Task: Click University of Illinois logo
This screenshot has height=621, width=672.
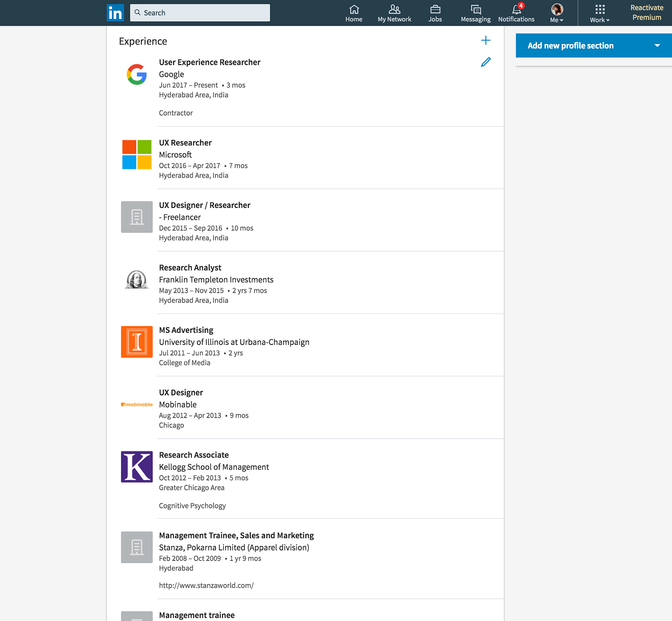Action: (137, 342)
